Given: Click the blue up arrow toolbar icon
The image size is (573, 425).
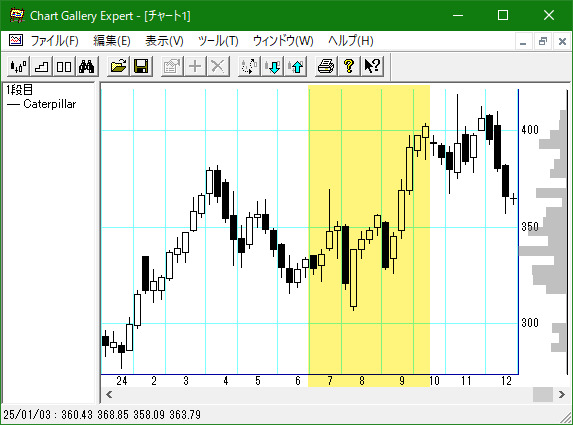Looking at the screenshot, I should point(296,67).
